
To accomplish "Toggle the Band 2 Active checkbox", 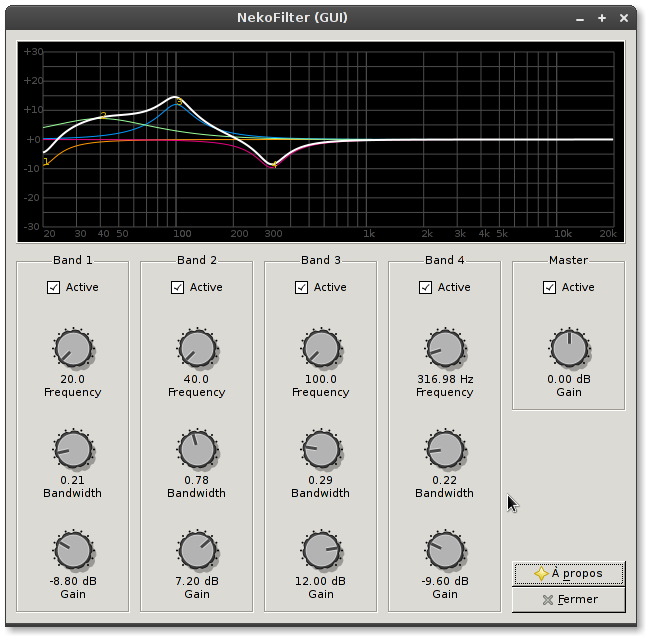I will (x=178, y=288).
